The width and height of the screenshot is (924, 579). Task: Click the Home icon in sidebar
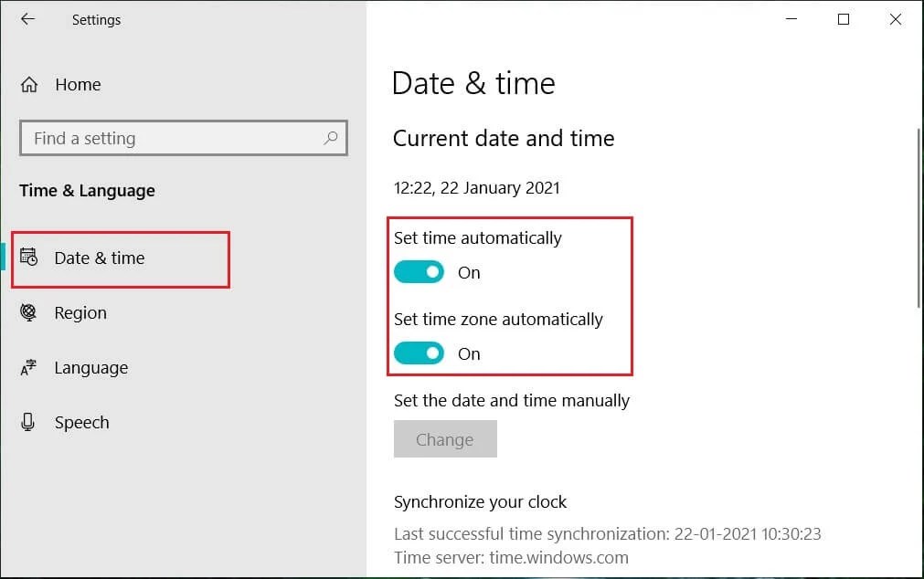(29, 83)
